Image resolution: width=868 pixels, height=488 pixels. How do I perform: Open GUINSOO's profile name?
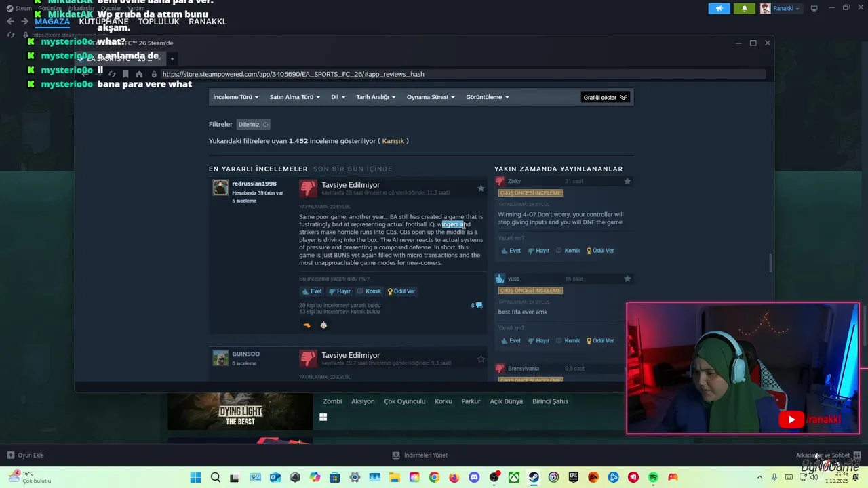click(x=245, y=354)
